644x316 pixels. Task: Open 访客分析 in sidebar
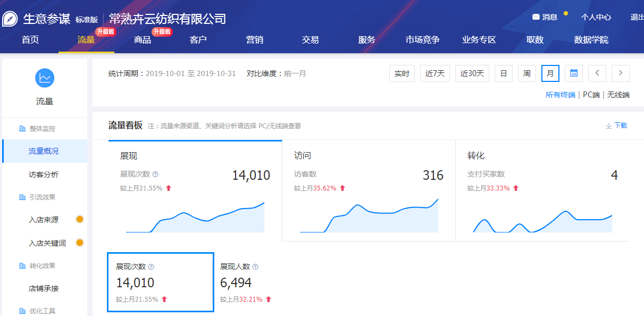[45, 174]
